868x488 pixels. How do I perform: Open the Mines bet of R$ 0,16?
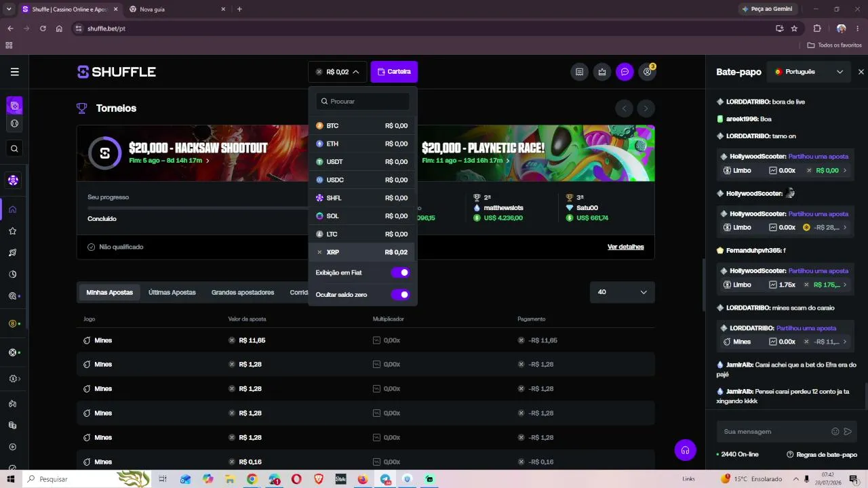(366, 462)
